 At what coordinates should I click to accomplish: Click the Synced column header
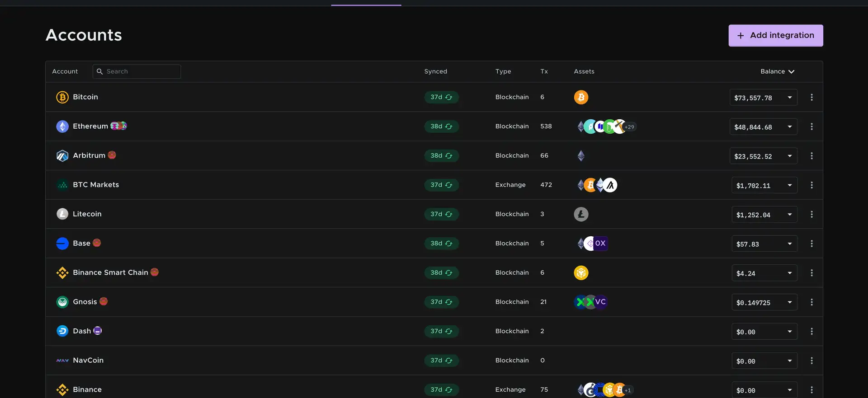tap(435, 71)
